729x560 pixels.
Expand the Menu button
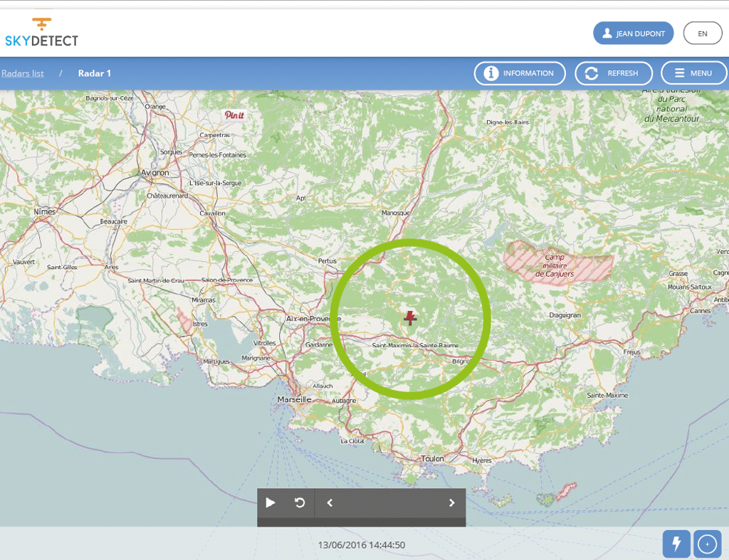693,73
